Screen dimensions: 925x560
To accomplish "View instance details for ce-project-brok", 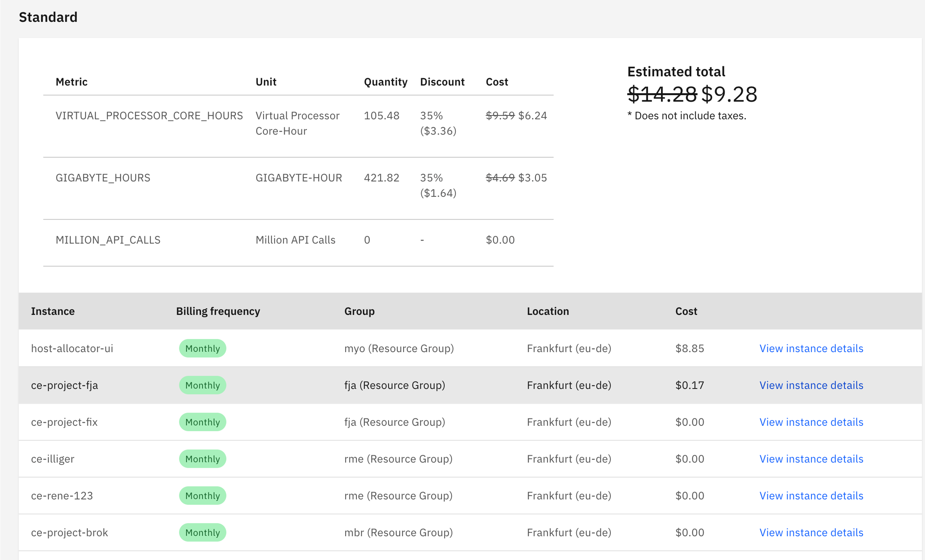I will pos(811,532).
